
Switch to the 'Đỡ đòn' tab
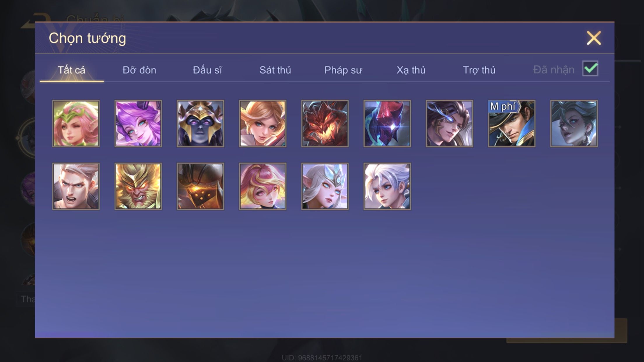click(139, 70)
